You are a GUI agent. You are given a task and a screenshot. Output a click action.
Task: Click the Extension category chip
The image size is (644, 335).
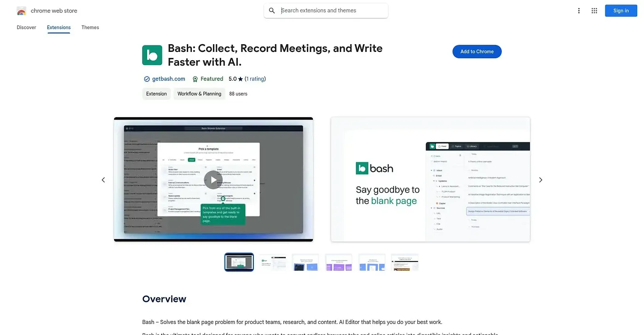point(156,94)
